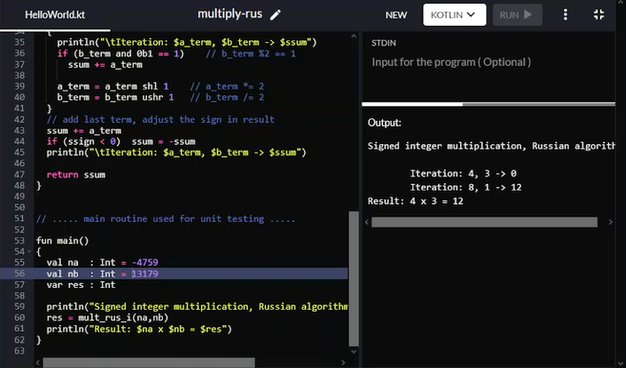Click 'a_term = a_term shl 1' line
The image size is (626, 368).
[x=113, y=87]
